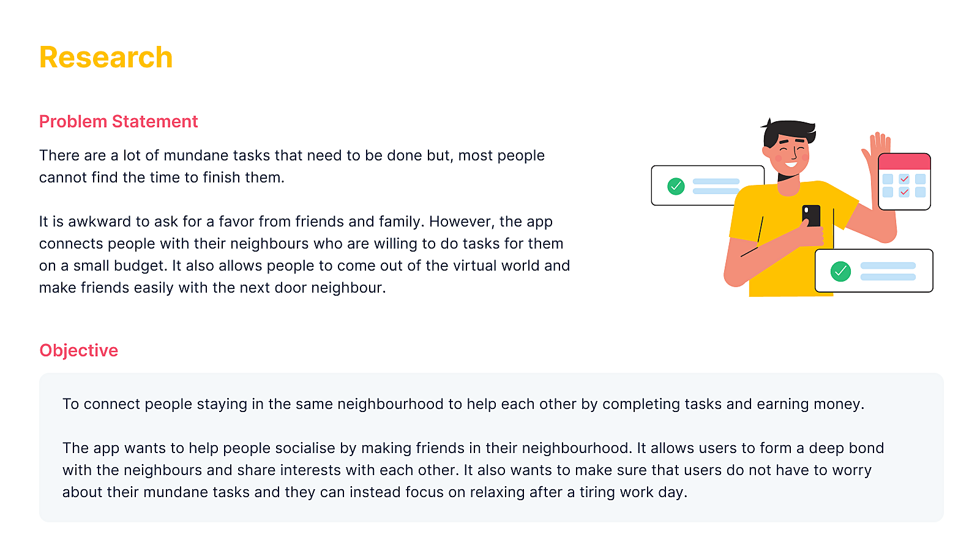Image resolution: width=980 pixels, height=551 pixels.
Task: Click the paragraph starting 'It is awkward'
Action: click(304, 255)
